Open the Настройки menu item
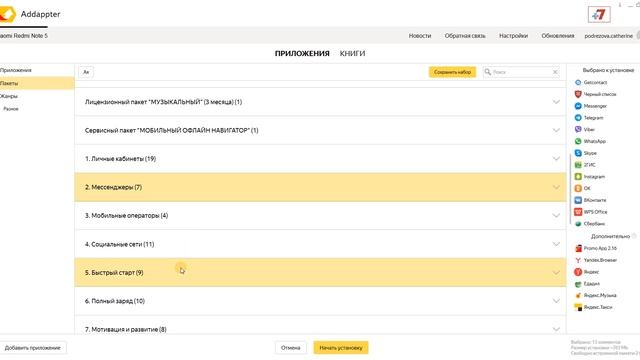The image size is (640, 360). click(x=513, y=36)
